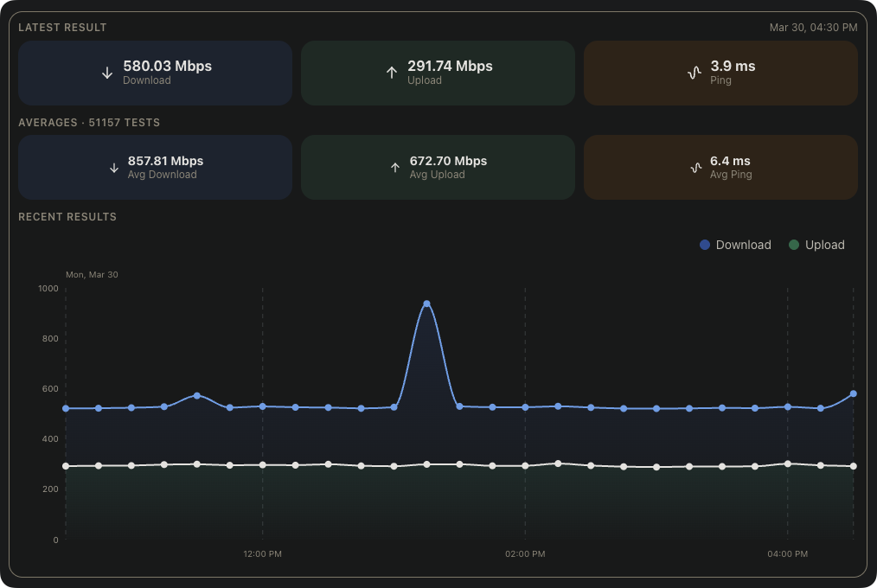Click the 12:00 PM time axis label
The width and height of the screenshot is (877, 588).
point(262,553)
